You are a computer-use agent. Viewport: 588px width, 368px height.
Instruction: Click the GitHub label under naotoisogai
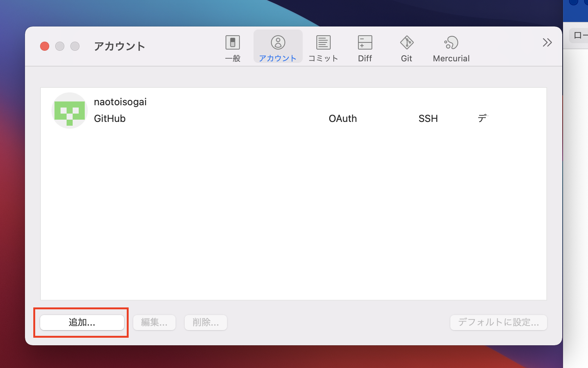tap(110, 118)
